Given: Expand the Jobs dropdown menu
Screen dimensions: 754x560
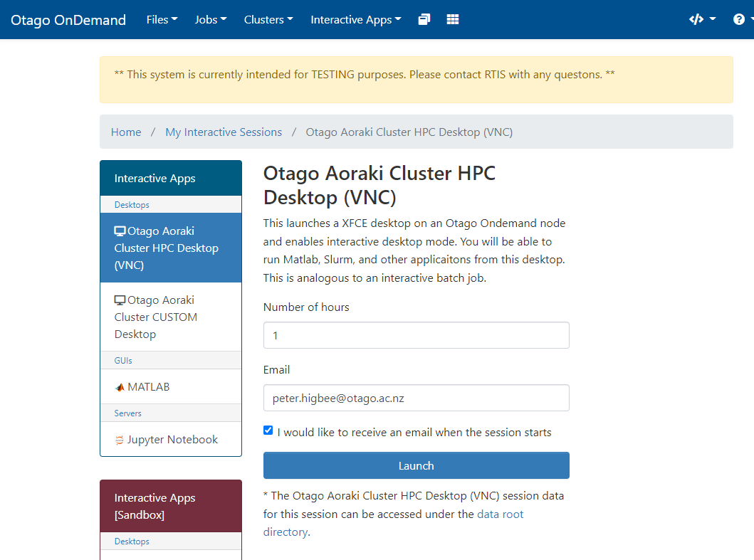Looking at the screenshot, I should click(210, 20).
